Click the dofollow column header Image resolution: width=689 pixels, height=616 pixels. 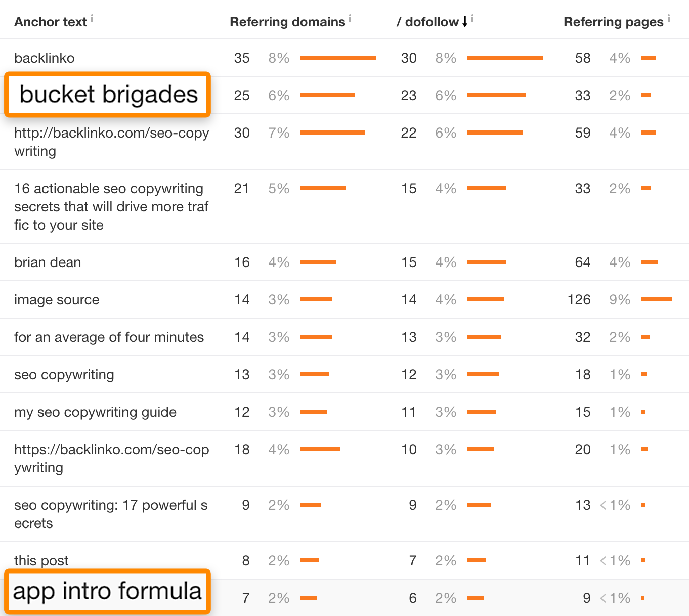[432, 22]
